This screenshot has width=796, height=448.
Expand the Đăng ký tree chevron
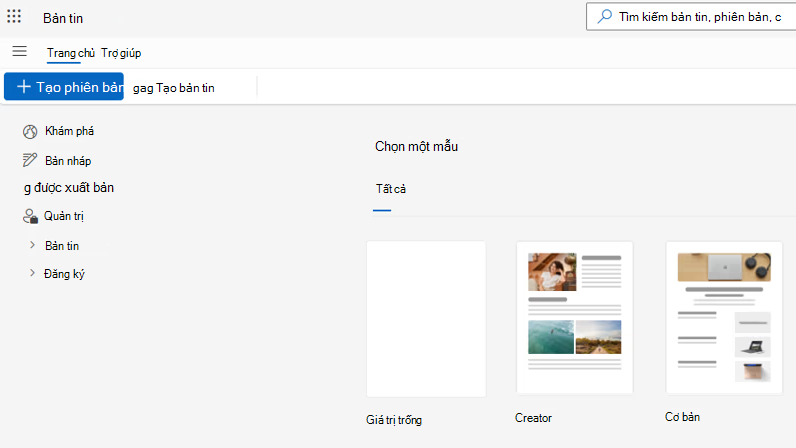tap(32, 273)
